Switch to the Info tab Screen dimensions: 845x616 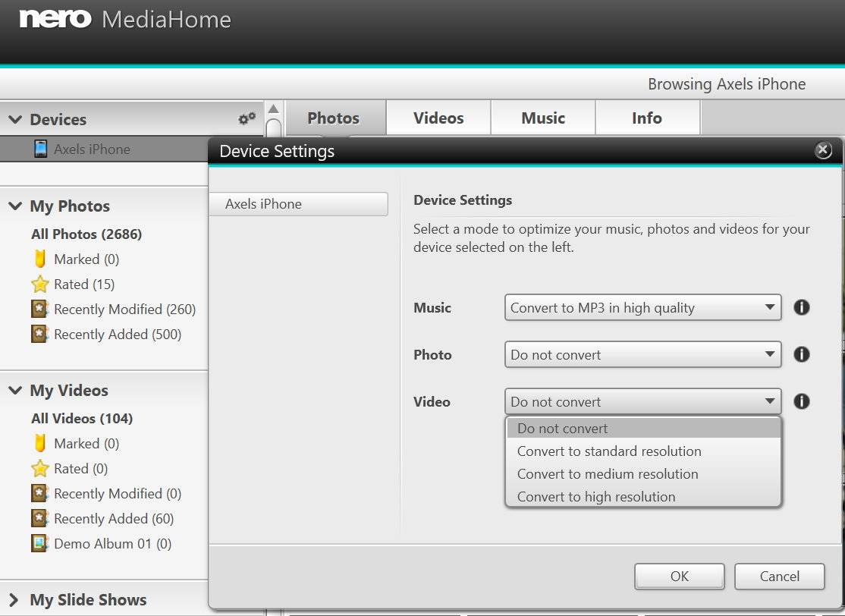click(x=647, y=118)
